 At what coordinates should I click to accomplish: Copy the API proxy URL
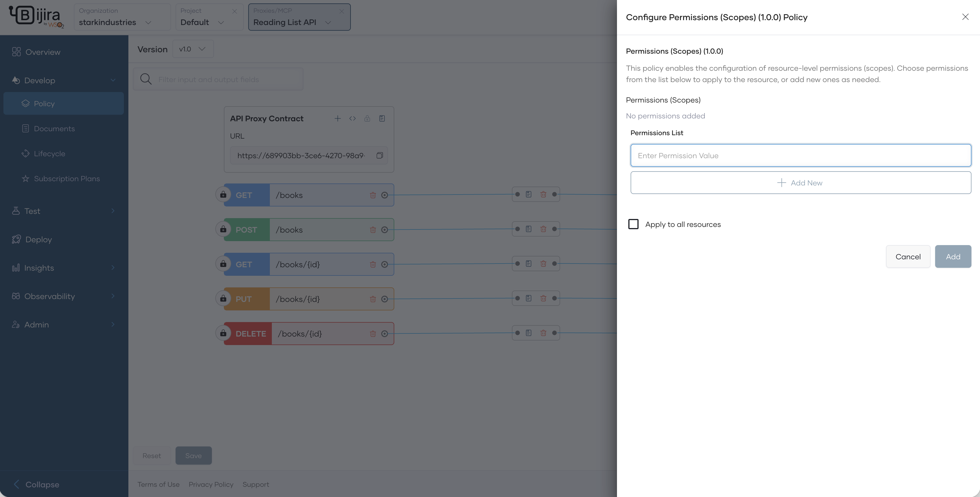coord(379,156)
